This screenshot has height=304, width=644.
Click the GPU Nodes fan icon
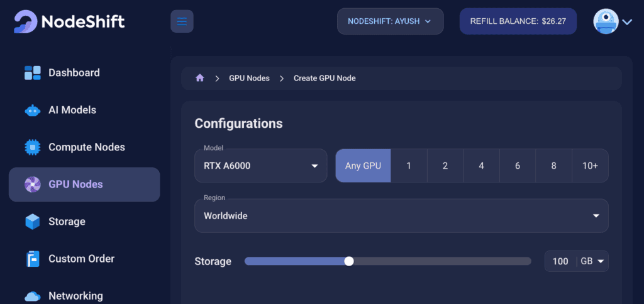tap(33, 184)
